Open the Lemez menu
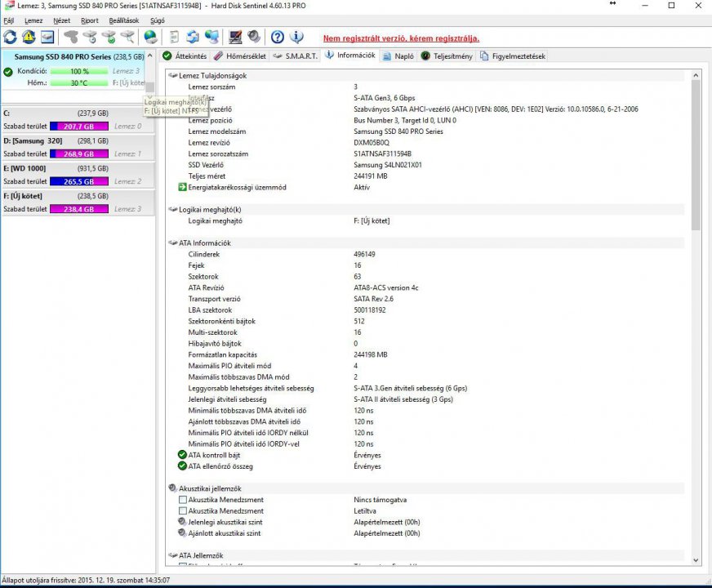712x588 pixels. click(33, 20)
